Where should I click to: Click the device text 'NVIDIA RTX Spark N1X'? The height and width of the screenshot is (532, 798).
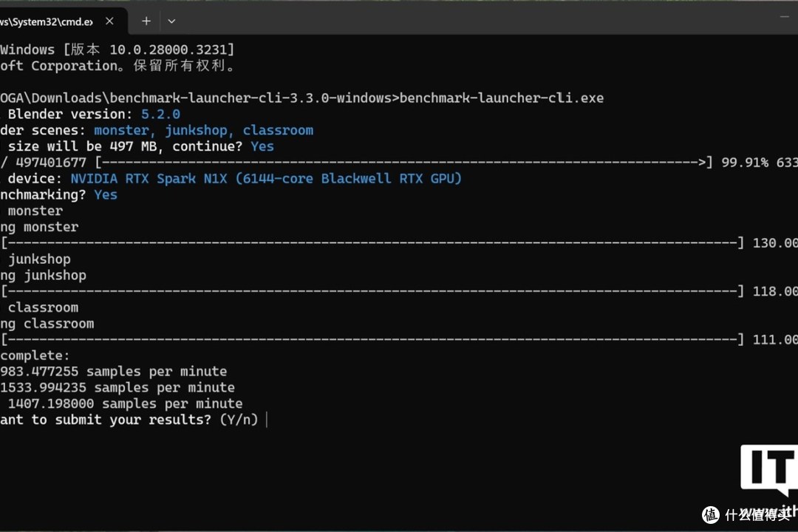149,179
